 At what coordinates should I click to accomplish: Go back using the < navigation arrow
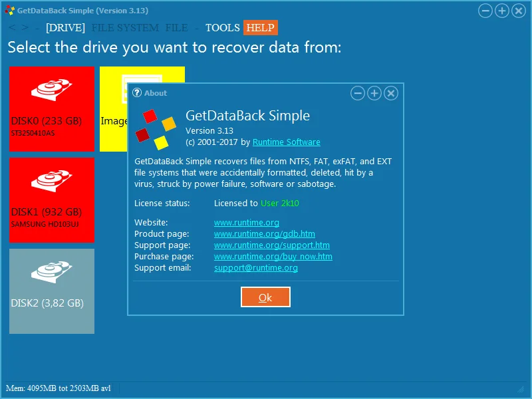(x=12, y=27)
